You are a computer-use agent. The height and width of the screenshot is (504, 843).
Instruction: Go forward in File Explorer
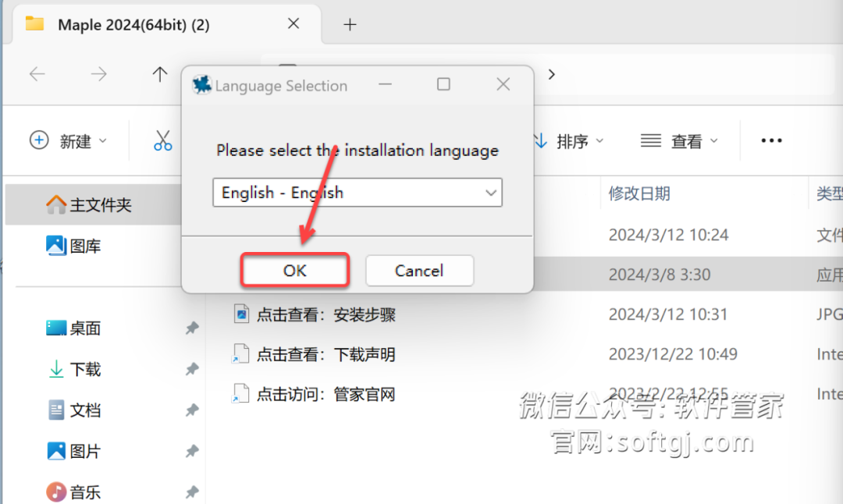click(99, 73)
